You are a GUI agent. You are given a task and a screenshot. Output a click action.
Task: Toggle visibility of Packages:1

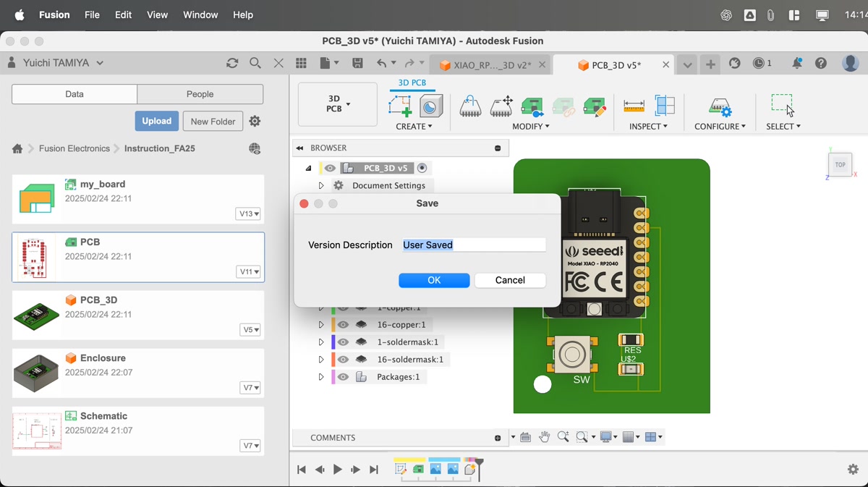click(344, 377)
